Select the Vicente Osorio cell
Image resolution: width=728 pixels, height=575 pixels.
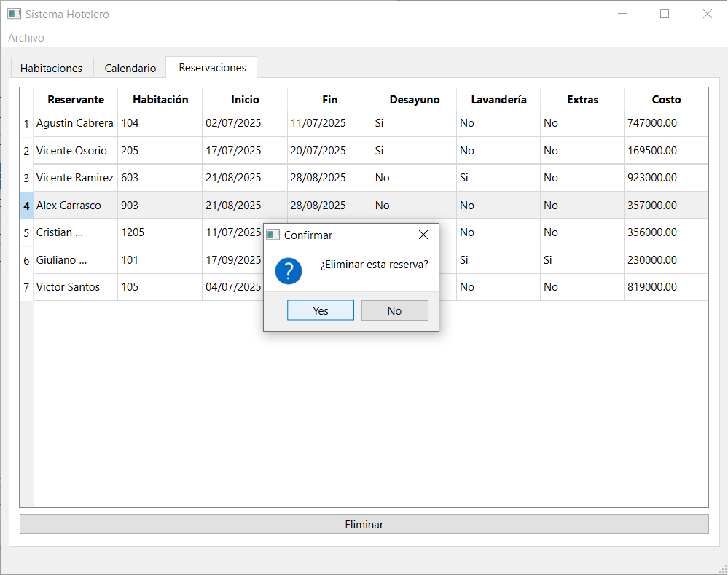coord(75,150)
